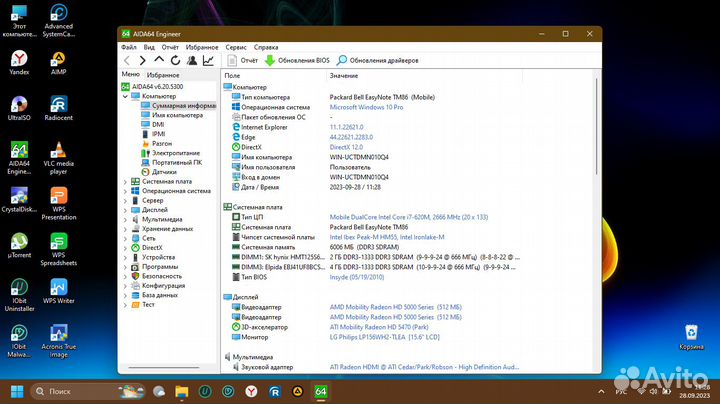Viewport: 720px width, 404px height.
Task: Open the Отчёт menu in menu bar
Action: coord(170,47)
